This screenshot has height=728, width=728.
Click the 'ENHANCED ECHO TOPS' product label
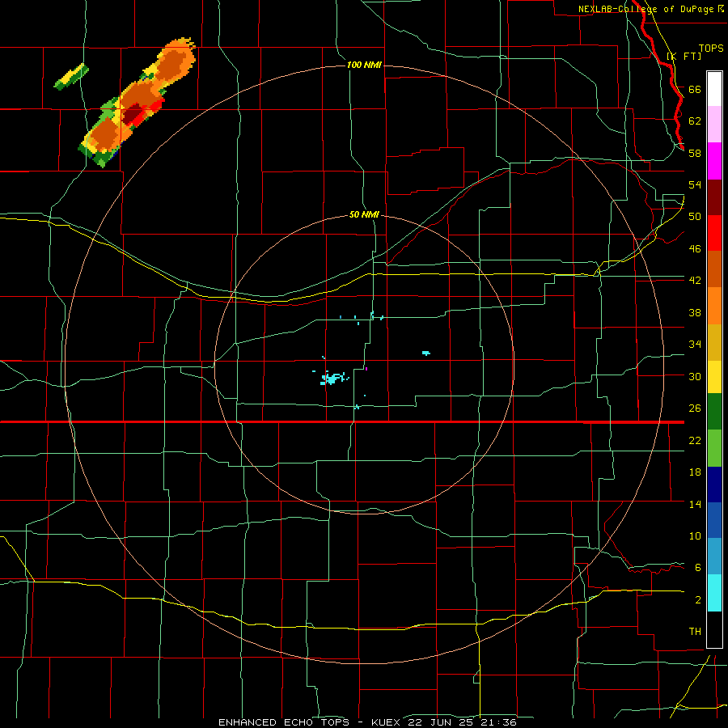pyautogui.click(x=284, y=722)
